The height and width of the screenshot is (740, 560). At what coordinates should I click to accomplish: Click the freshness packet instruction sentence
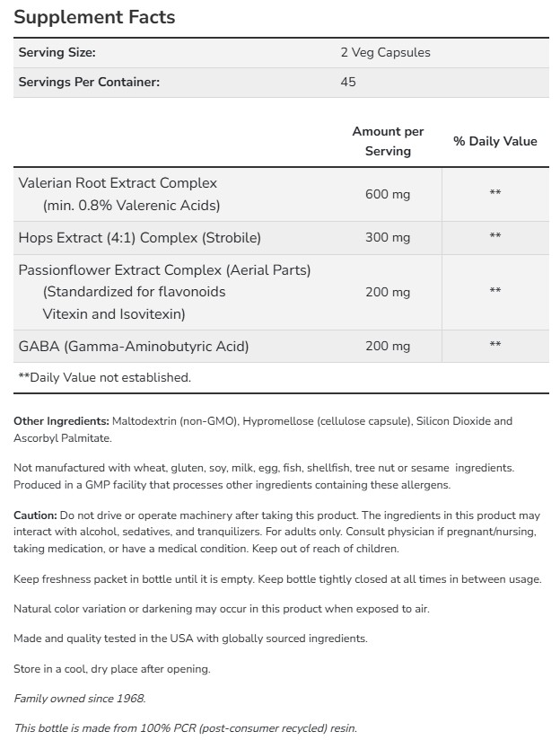277,579
